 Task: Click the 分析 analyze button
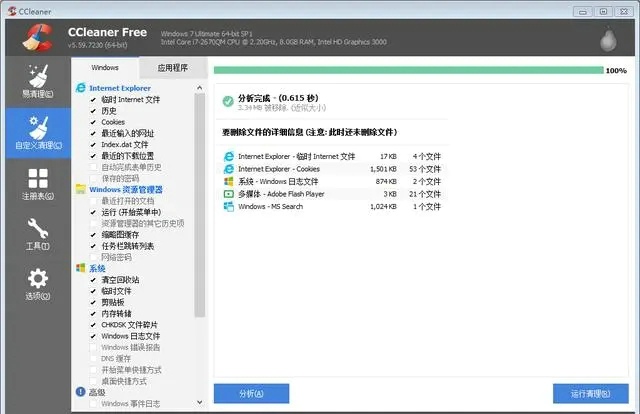[251, 394]
